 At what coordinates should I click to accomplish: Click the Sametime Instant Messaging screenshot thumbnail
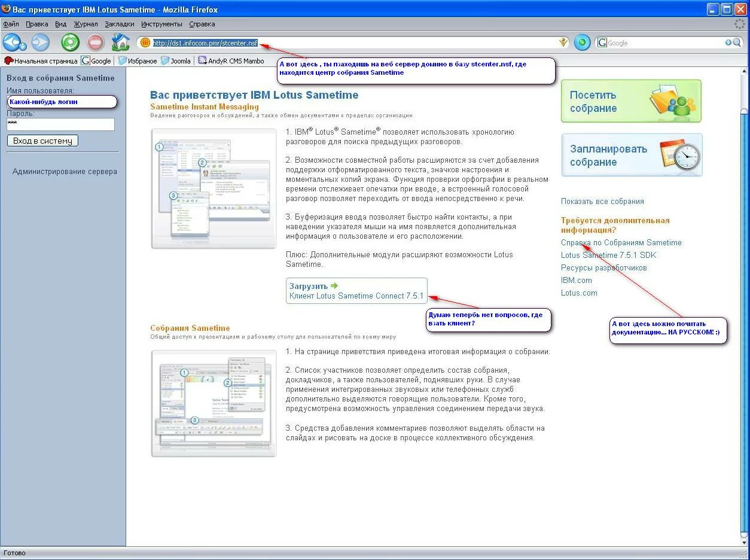point(214,188)
